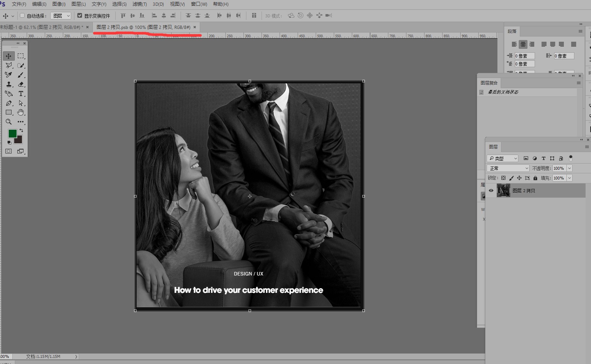591x364 pixels.
Task: Open the 滤镜(T) menu
Action: click(139, 4)
